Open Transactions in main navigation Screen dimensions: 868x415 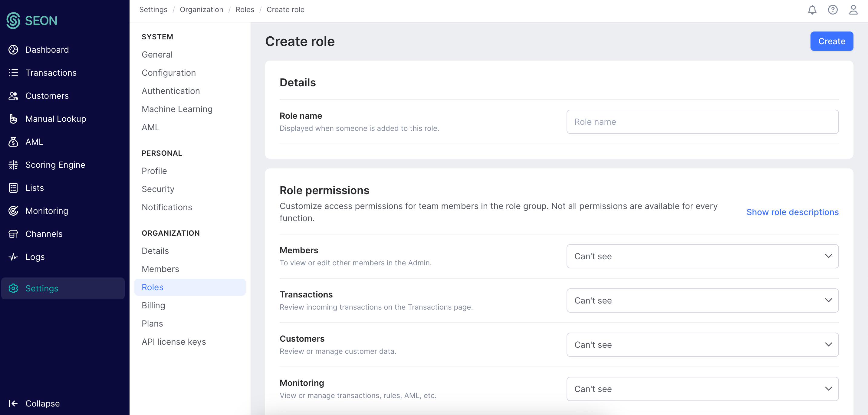[51, 73]
